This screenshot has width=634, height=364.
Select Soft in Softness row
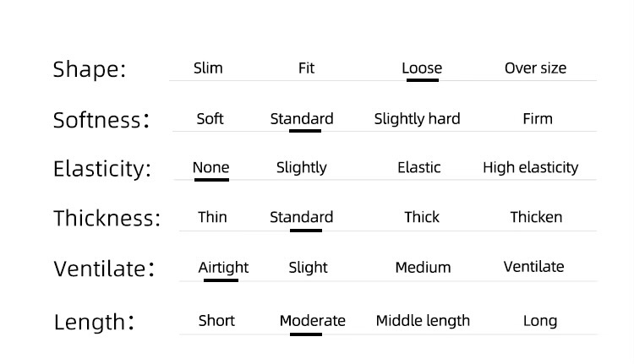(x=210, y=118)
